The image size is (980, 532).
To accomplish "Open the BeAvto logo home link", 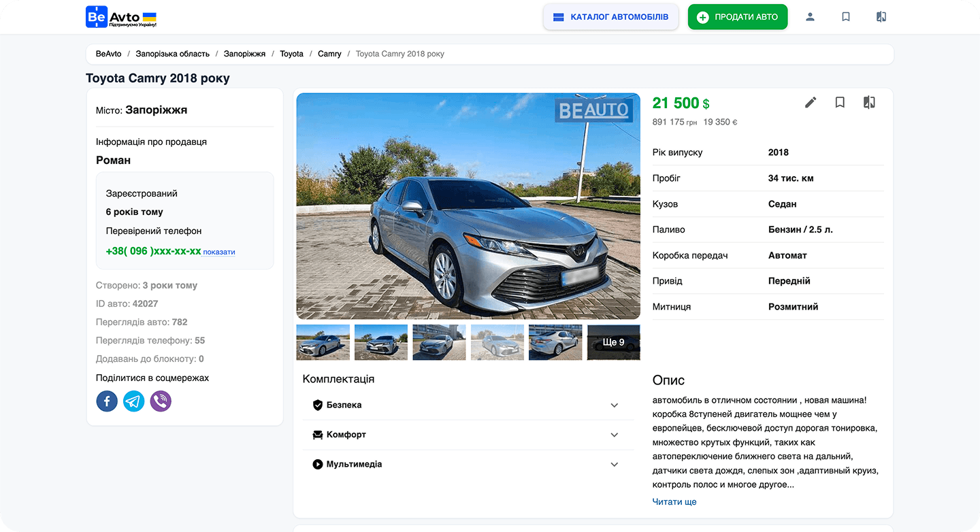I will [x=121, y=17].
